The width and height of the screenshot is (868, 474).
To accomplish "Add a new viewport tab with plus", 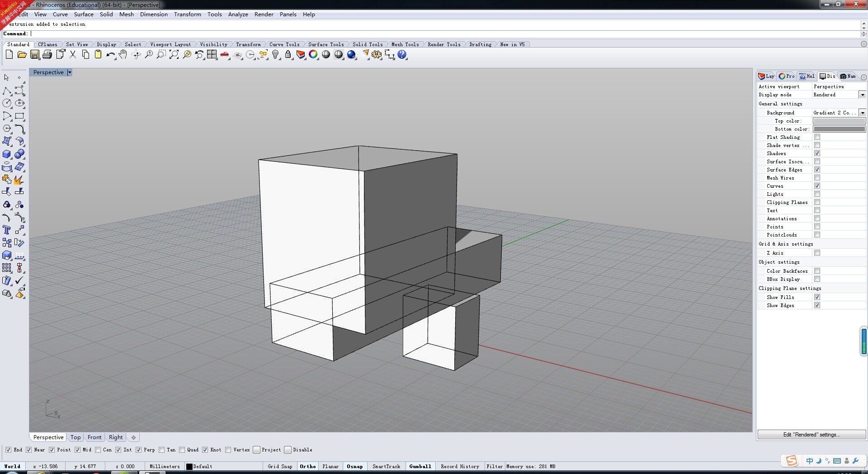I will pos(133,437).
